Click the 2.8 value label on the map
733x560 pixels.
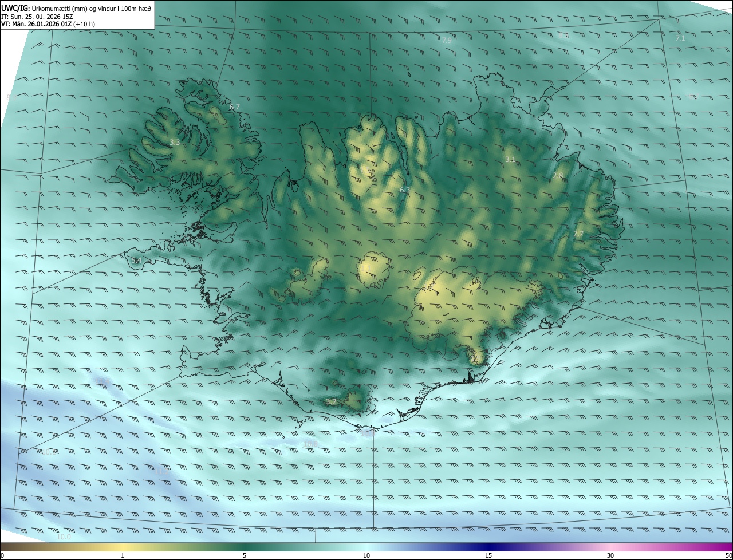tap(558, 175)
